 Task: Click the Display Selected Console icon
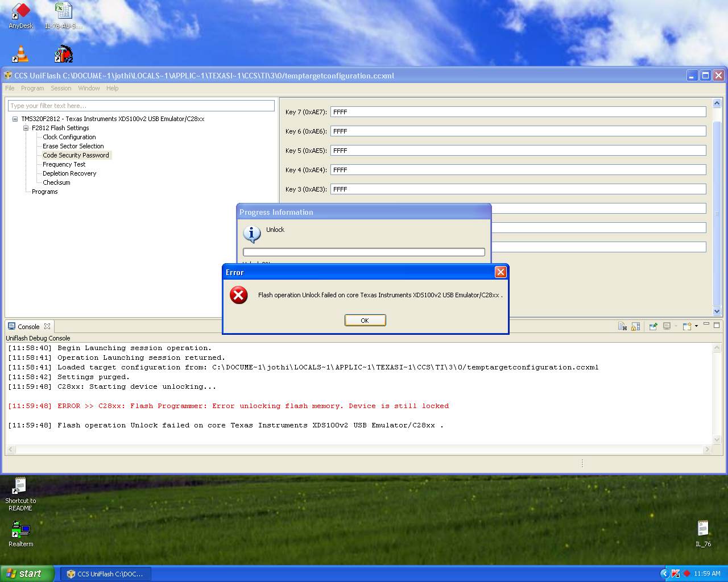[x=667, y=326]
